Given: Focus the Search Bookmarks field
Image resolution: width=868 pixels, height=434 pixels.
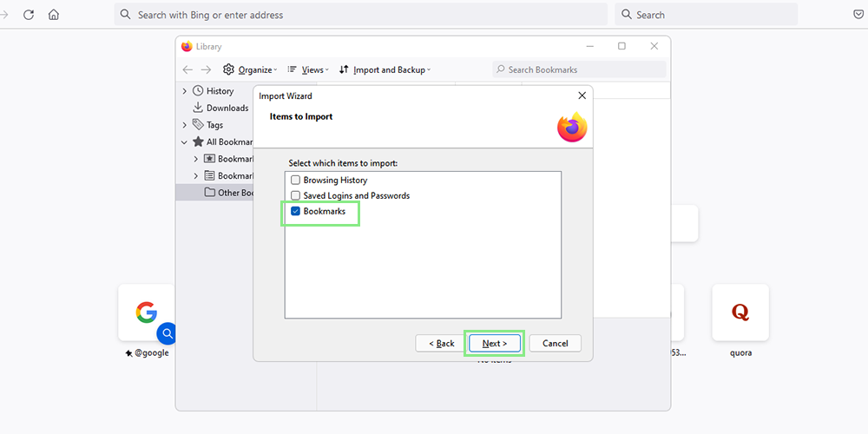Looking at the screenshot, I should tap(579, 69).
